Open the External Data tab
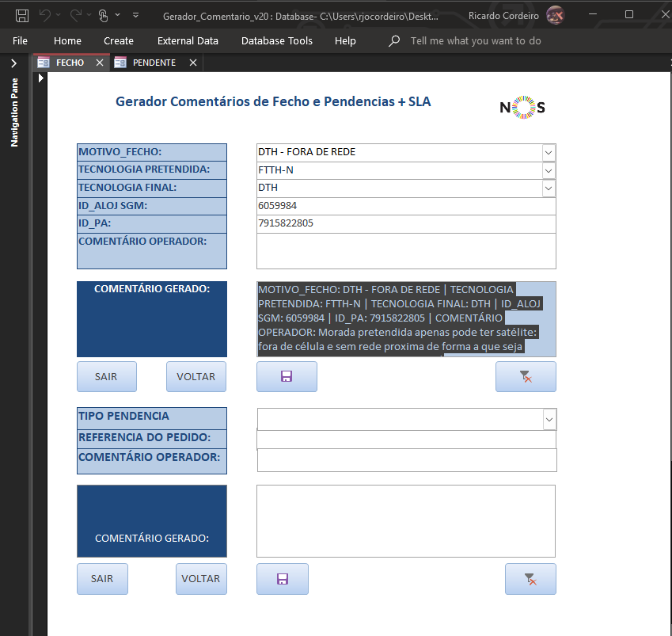 (x=188, y=40)
